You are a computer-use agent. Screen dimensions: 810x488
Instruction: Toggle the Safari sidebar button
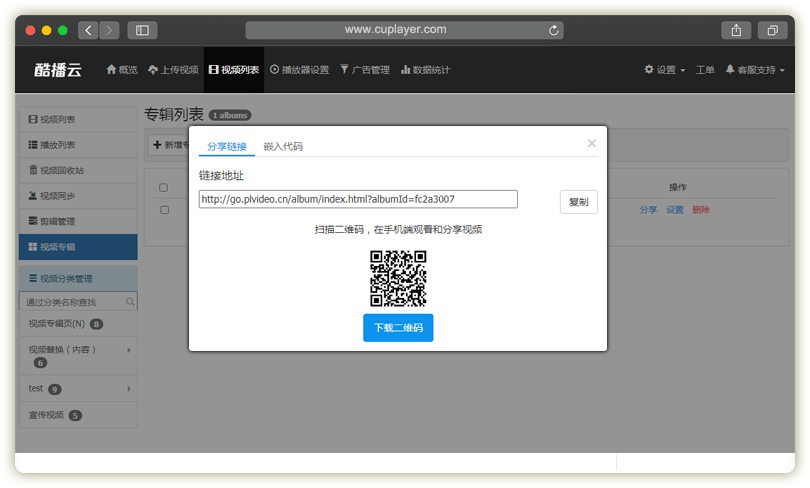pos(142,30)
